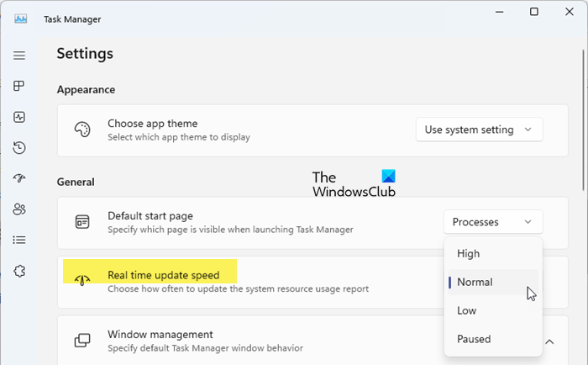The width and height of the screenshot is (588, 365).
Task: Select High update speed
Action: (x=469, y=253)
